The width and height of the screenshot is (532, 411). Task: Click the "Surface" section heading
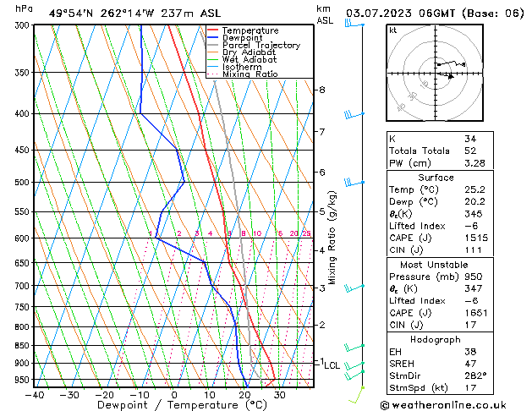436,178
